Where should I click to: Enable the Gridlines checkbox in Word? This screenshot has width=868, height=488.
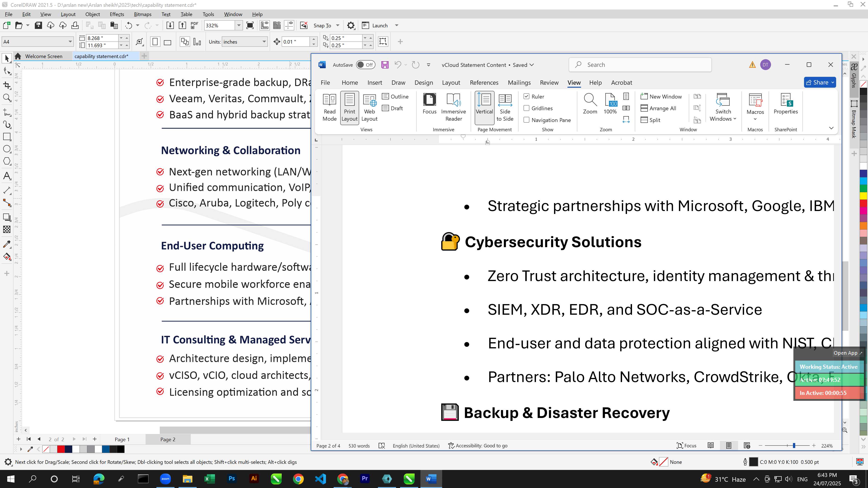point(527,108)
